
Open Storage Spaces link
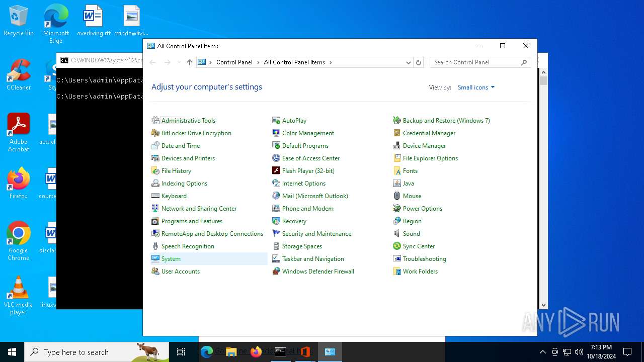pos(302,246)
